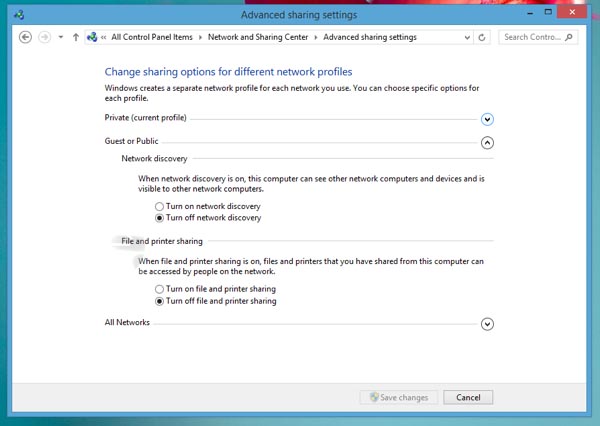This screenshot has height=426, width=600.
Task: Collapse the Guest or Public section
Action: pyautogui.click(x=487, y=142)
